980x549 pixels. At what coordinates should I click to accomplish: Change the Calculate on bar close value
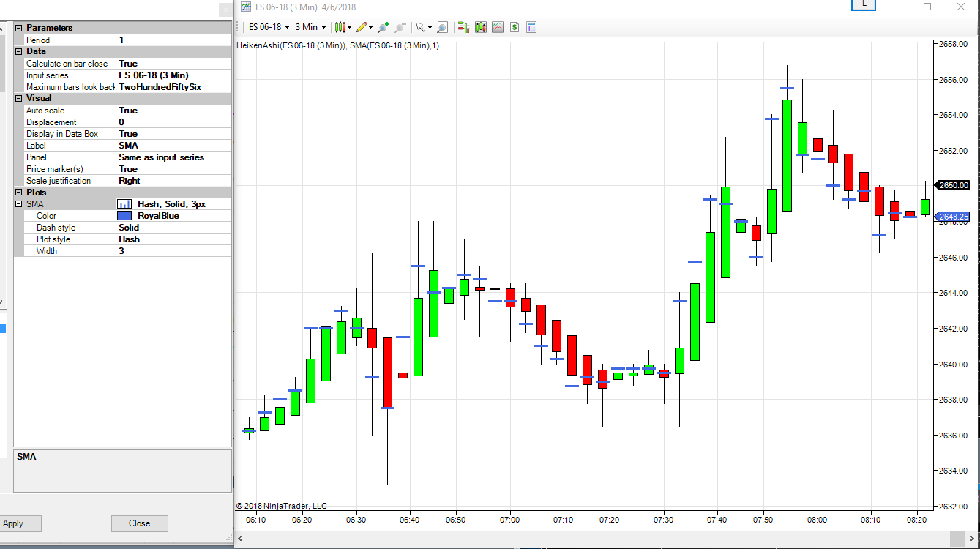(173, 64)
